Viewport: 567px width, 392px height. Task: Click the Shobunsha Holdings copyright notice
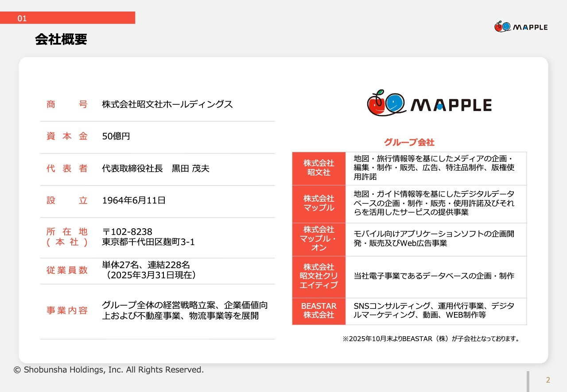tap(109, 369)
